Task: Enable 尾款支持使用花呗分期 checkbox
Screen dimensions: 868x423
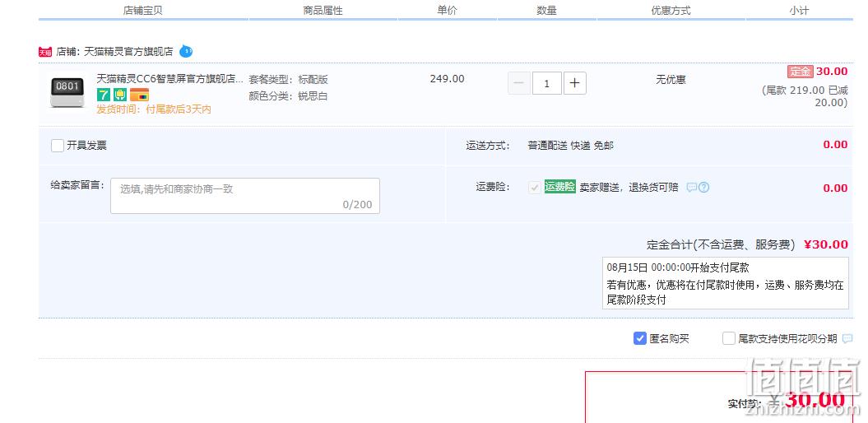Action: click(x=728, y=338)
